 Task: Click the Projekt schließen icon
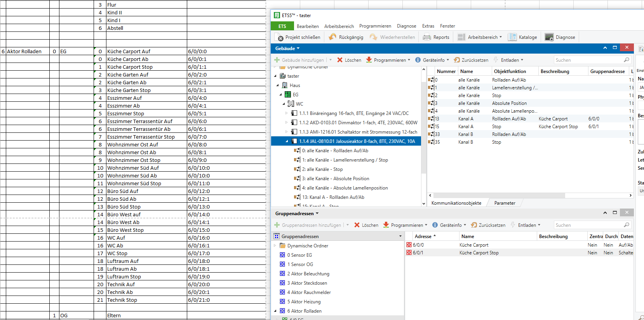tap(279, 37)
